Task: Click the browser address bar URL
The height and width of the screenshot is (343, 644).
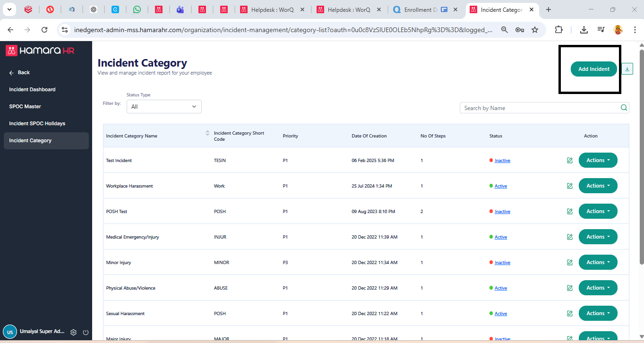Action: point(283,30)
